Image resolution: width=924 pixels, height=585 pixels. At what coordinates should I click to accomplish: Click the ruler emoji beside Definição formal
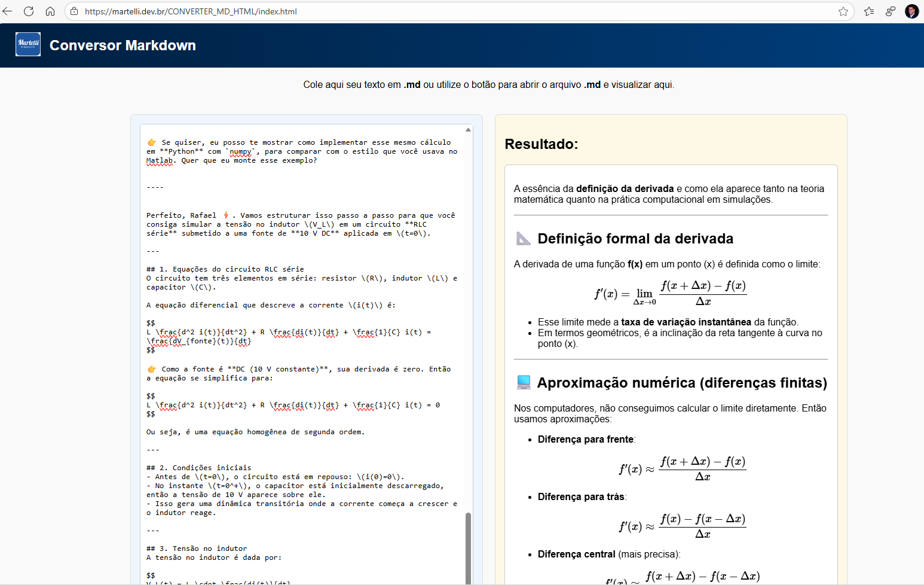coord(524,239)
